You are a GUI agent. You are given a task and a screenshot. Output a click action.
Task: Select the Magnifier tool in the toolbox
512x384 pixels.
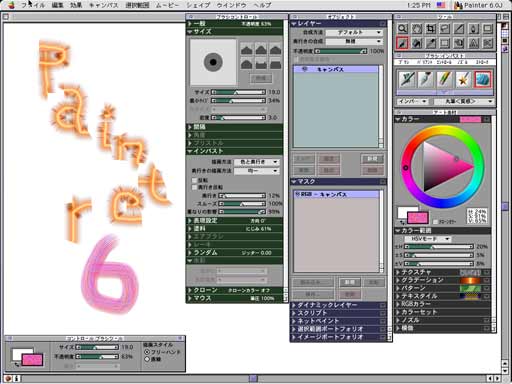click(402, 29)
